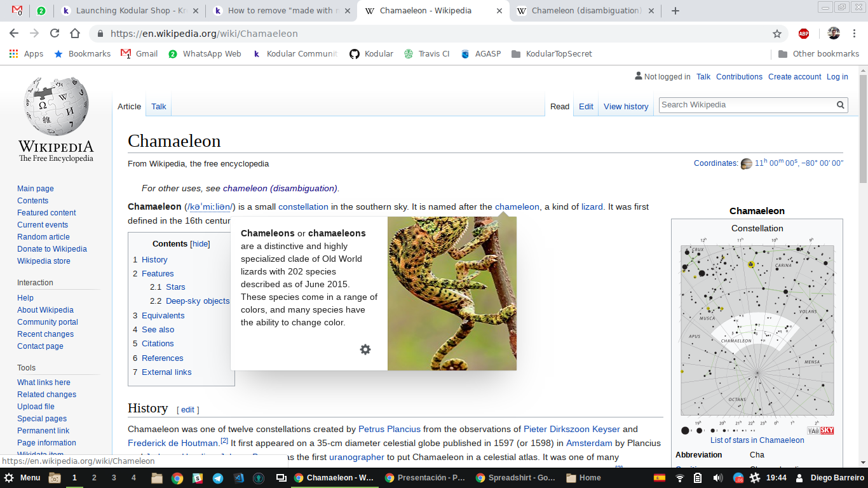The width and height of the screenshot is (868, 488).
Task: Bookmark this page with the star icon
Action: [x=777, y=34]
